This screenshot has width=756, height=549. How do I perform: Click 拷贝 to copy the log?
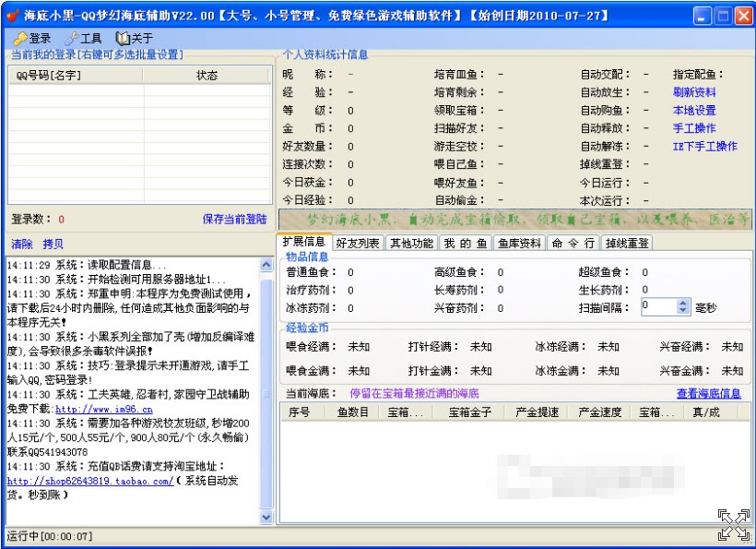pos(53,245)
